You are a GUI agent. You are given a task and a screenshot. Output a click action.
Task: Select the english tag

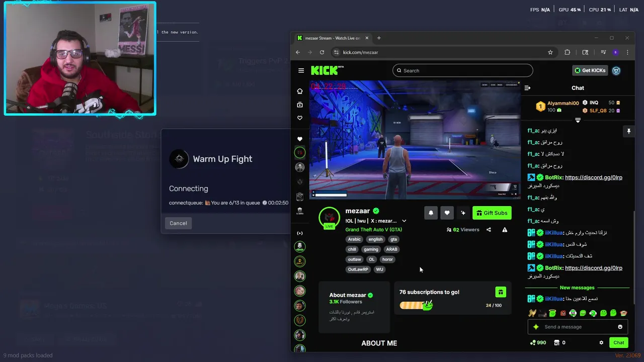(x=375, y=239)
